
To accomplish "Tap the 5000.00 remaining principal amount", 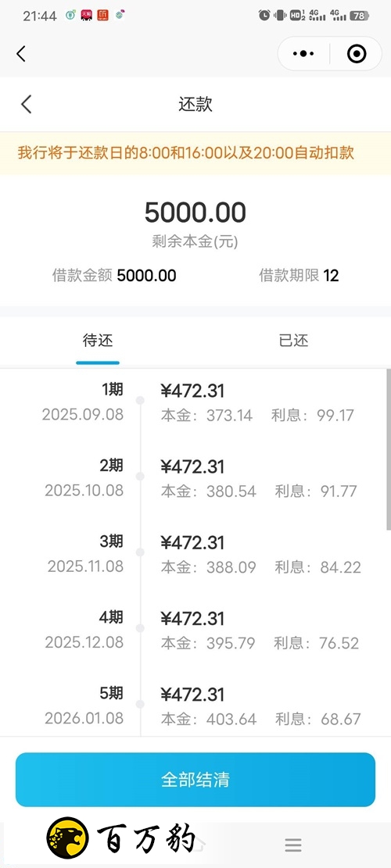I will click(x=195, y=213).
